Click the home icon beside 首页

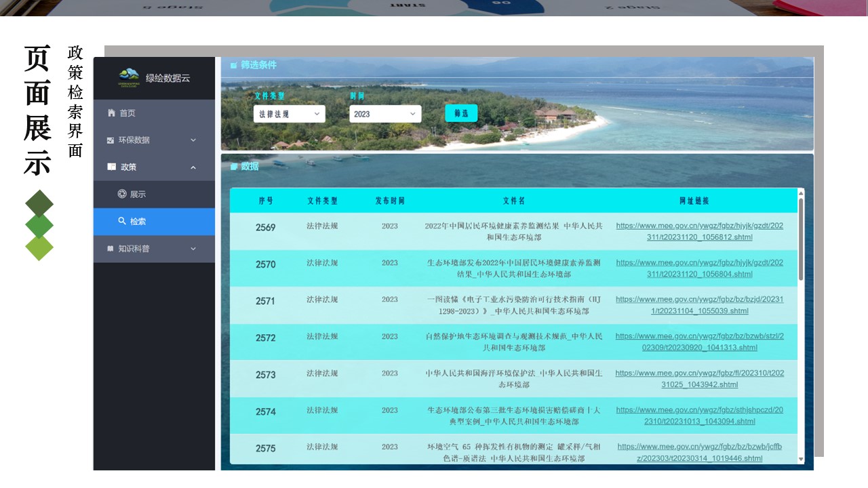(x=111, y=113)
